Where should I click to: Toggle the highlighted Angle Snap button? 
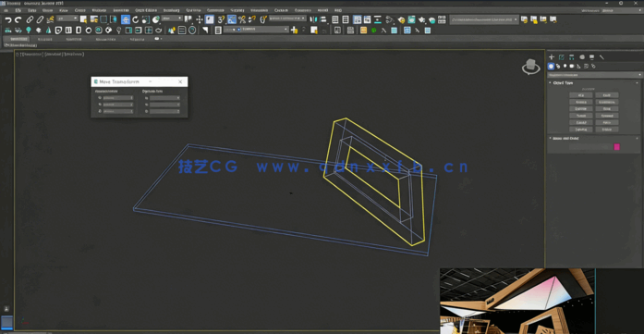[x=232, y=19]
